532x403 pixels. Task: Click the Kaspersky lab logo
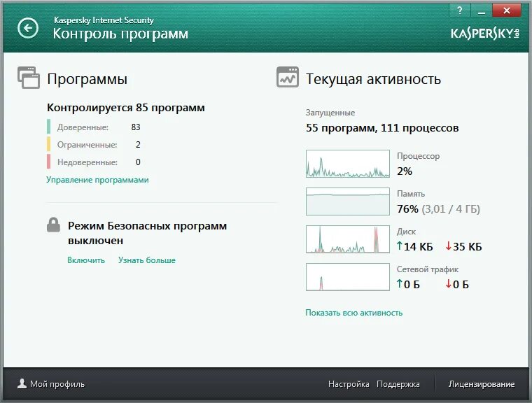point(485,34)
